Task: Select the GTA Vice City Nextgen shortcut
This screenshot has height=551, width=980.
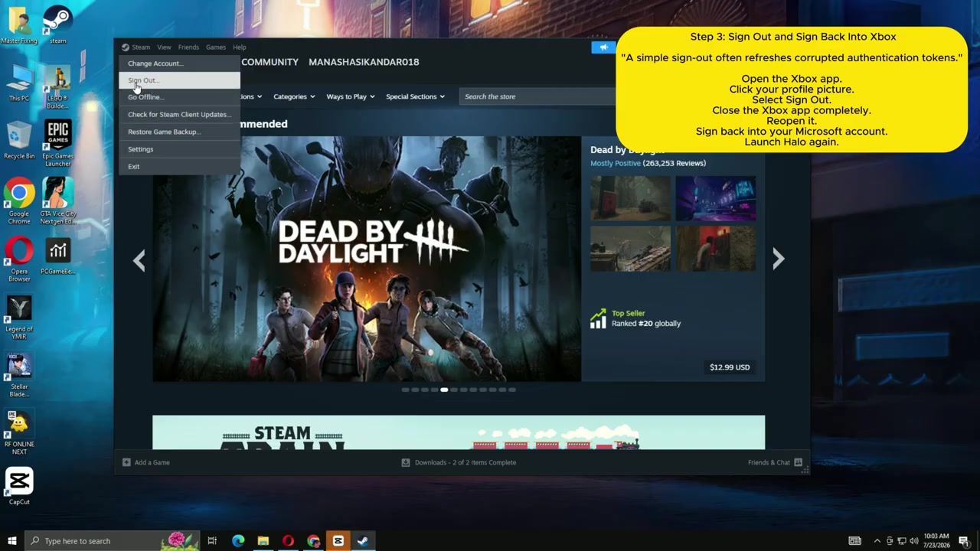Action: pyautogui.click(x=57, y=202)
